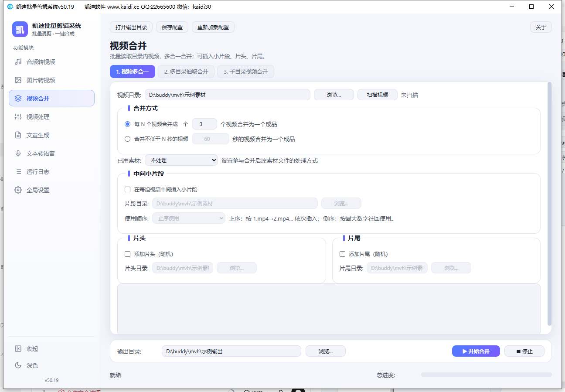Click the v50.19 version text in sidebar

[x=51, y=380]
